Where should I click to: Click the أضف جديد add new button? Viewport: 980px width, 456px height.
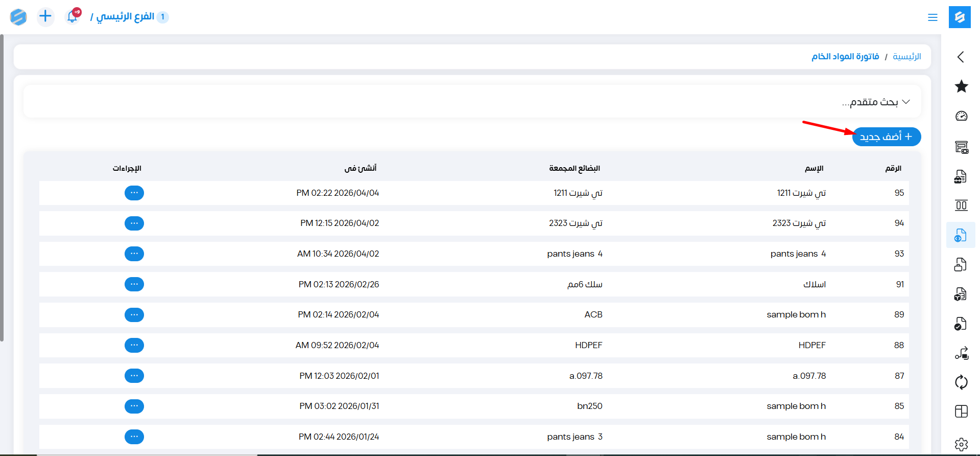point(886,137)
